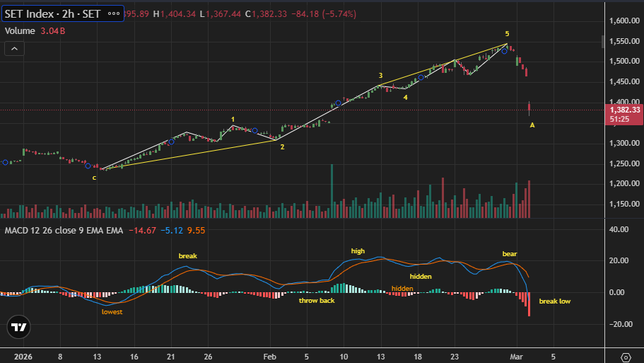Open the TradingView logo link
The image size is (644, 363).
pos(18,327)
